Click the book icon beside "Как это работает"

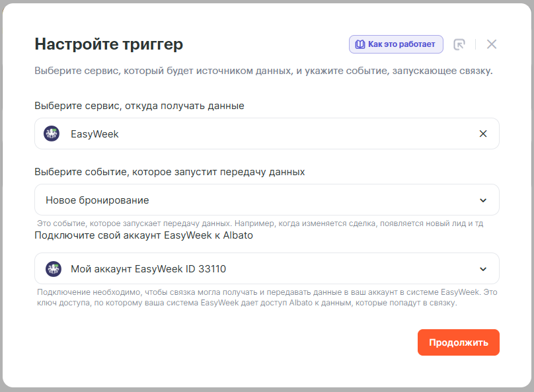click(x=360, y=44)
